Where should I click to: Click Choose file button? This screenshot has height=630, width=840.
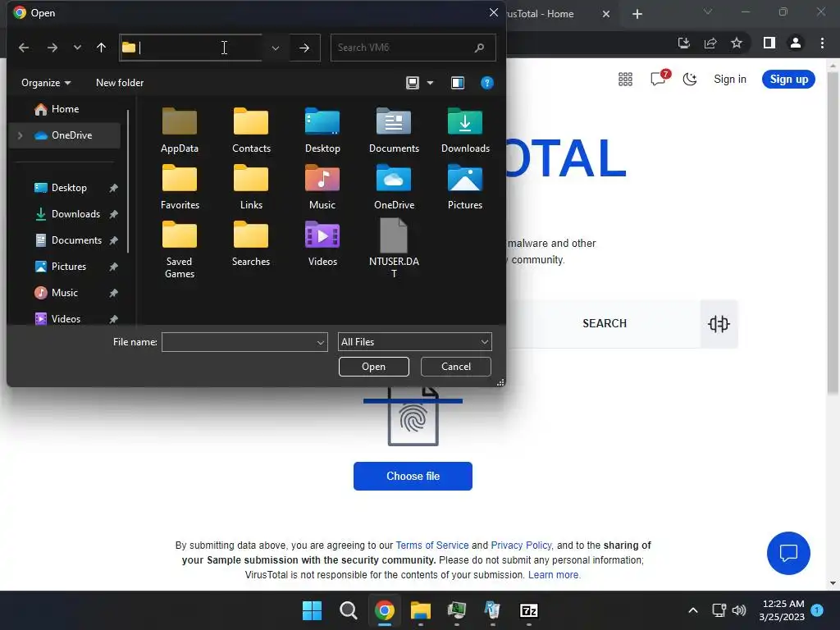coord(413,476)
